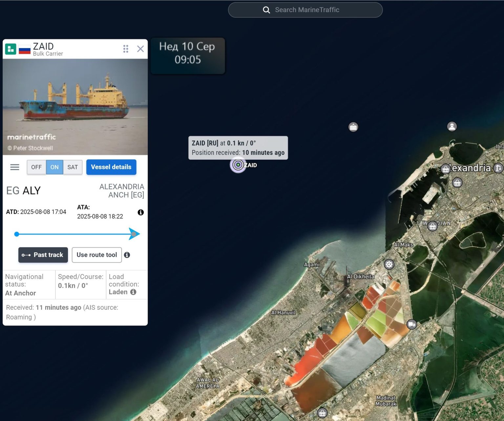Click the magnifier icon in search bar

[266, 10]
